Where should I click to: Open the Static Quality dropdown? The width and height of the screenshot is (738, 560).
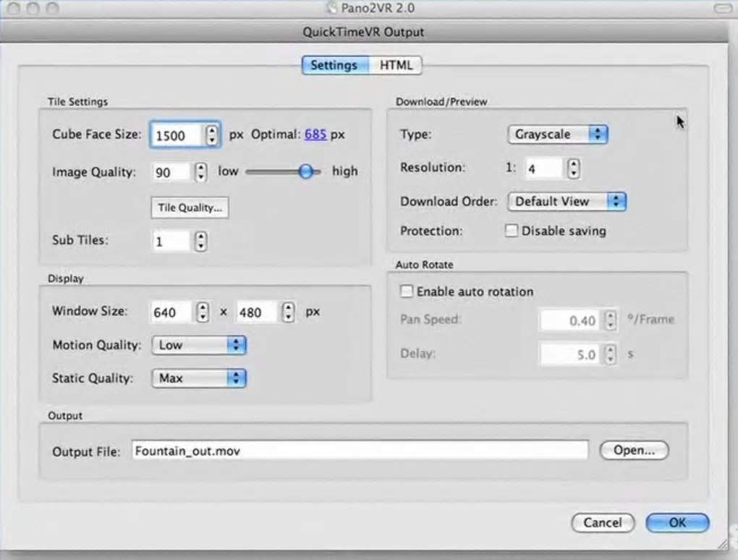199,378
